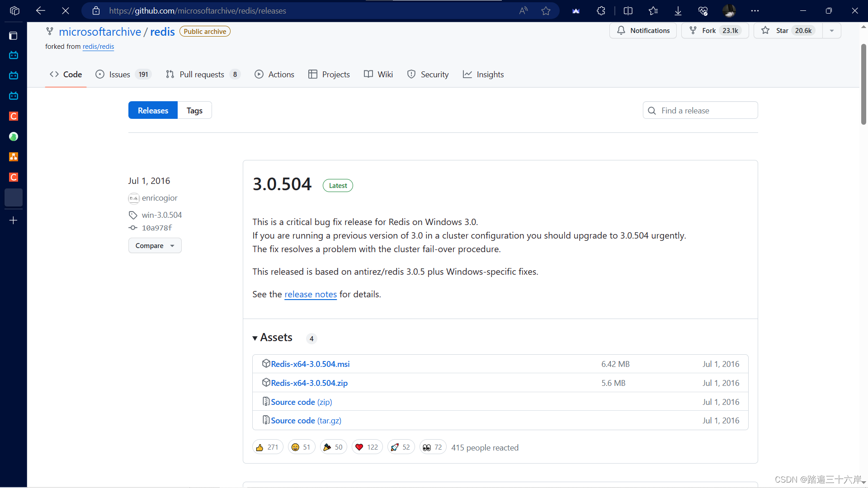Open commit 10a978f
Screen dimensions: 868x488
click(156, 228)
